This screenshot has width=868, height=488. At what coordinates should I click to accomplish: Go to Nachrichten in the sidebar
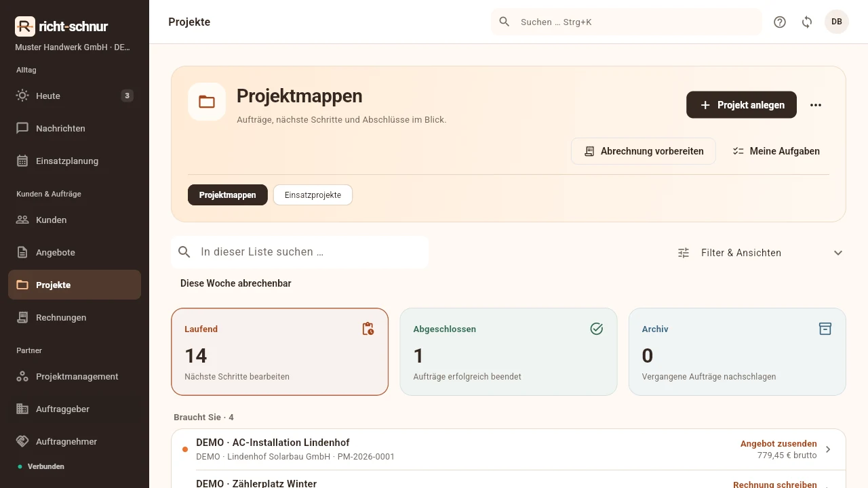click(75, 128)
